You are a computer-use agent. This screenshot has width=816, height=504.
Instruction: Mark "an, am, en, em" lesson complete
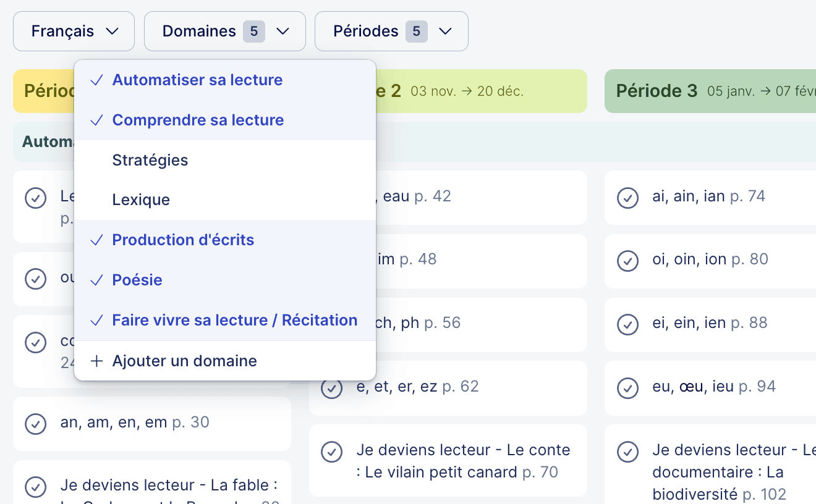tap(35, 424)
